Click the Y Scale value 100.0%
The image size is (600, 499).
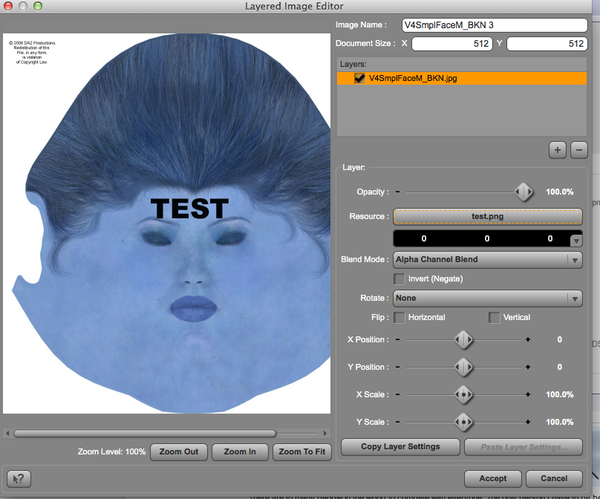[559, 422]
